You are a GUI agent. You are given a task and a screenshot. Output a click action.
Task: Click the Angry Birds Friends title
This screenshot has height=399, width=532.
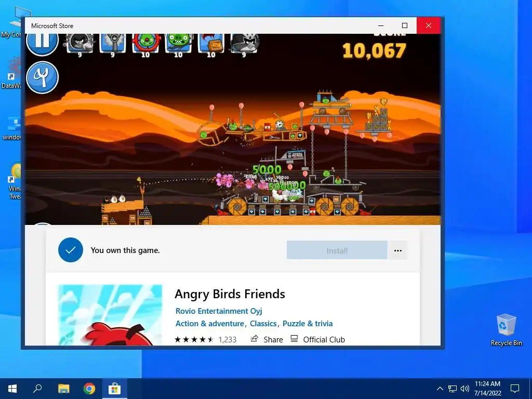pos(230,294)
